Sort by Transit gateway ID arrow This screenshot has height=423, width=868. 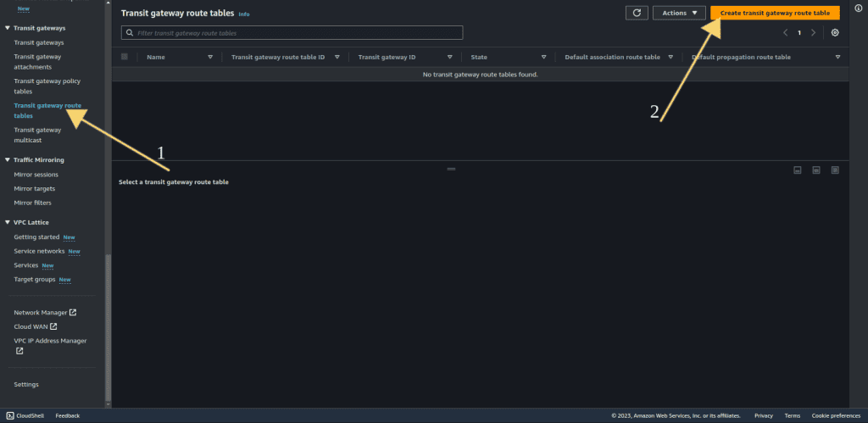(x=449, y=57)
